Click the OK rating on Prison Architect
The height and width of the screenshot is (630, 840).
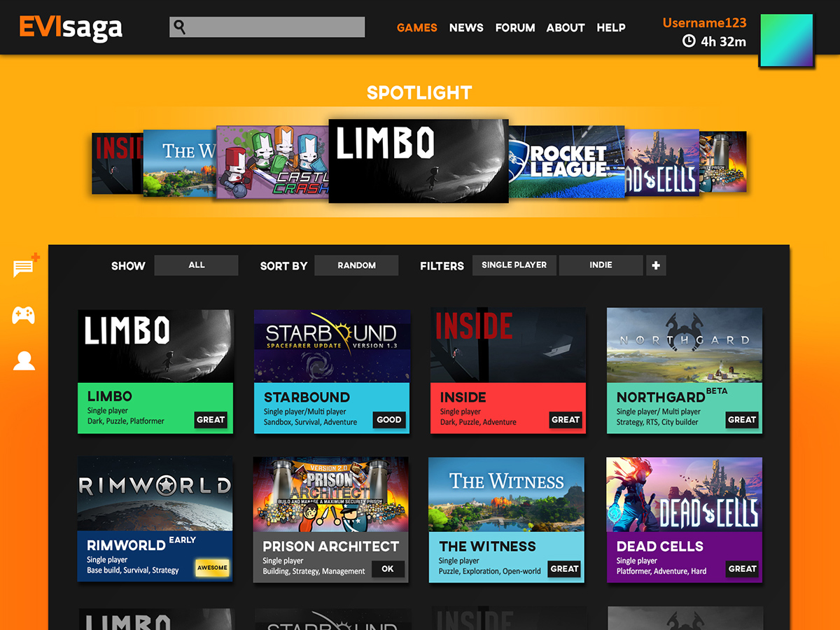pyautogui.click(x=388, y=569)
